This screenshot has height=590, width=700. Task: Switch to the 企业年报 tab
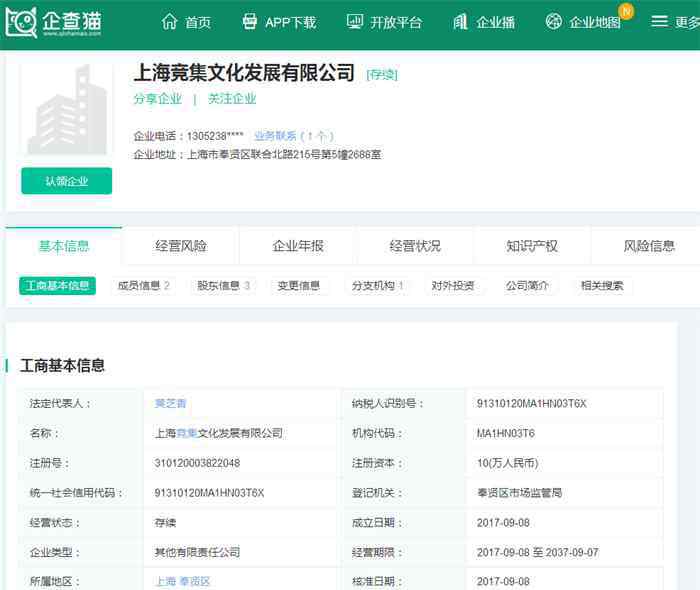(x=298, y=246)
